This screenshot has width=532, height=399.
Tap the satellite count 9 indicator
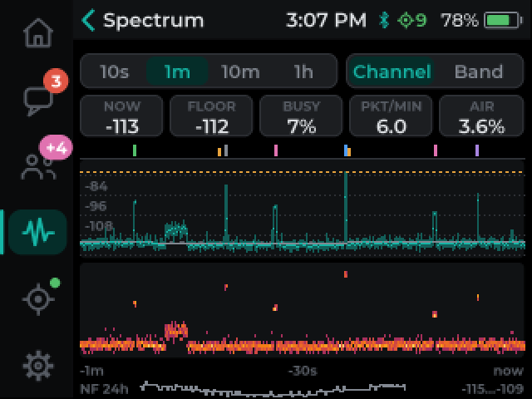pos(412,20)
